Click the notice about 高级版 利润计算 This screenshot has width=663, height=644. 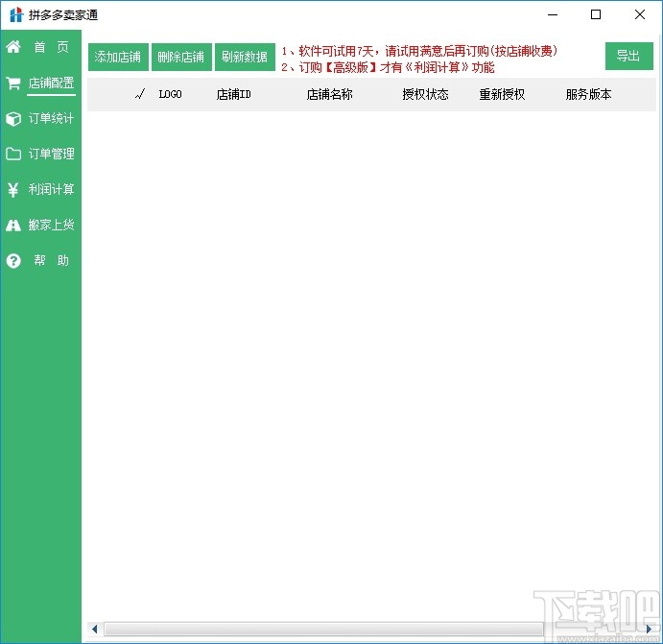click(x=388, y=67)
